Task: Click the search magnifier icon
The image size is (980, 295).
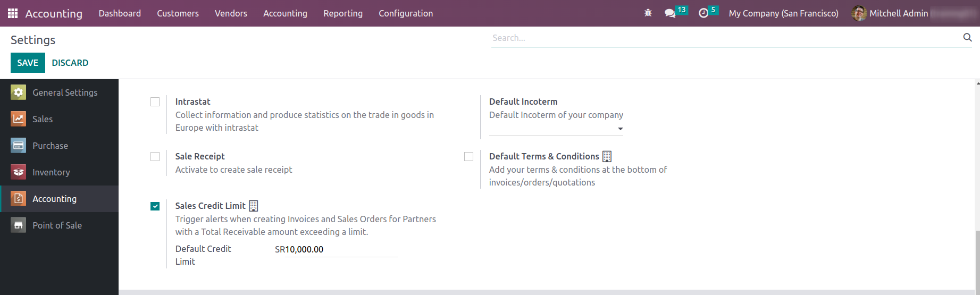Action: [x=967, y=37]
